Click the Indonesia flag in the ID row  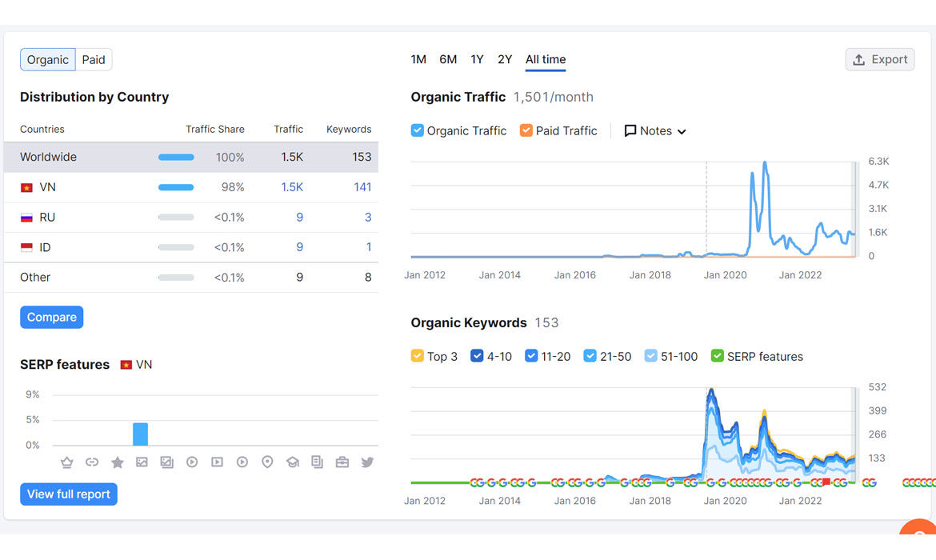(x=26, y=247)
